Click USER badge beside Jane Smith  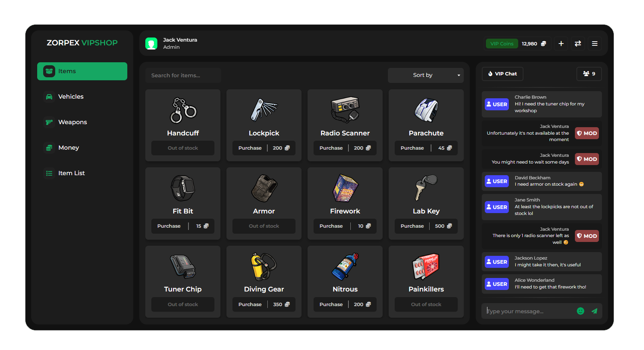click(x=497, y=207)
